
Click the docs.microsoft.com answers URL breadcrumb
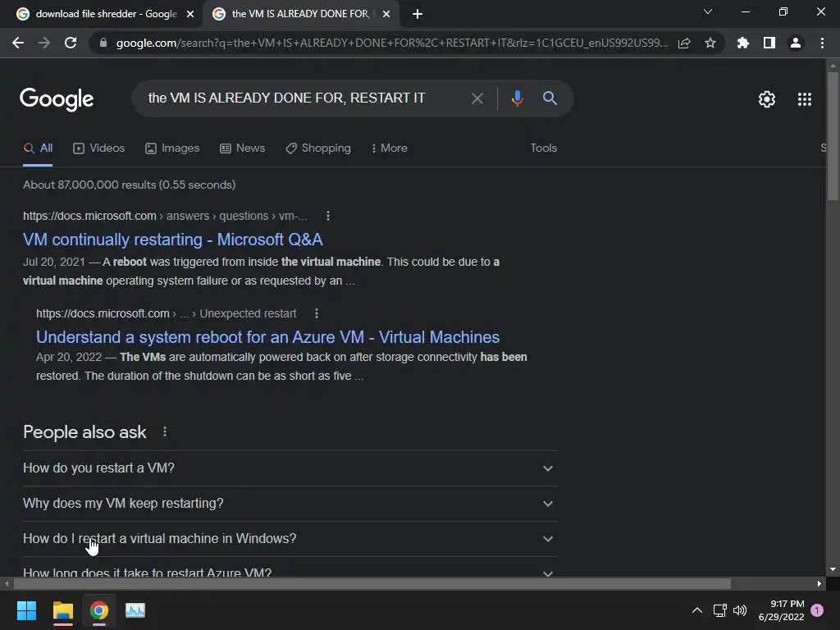(x=165, y=216)
